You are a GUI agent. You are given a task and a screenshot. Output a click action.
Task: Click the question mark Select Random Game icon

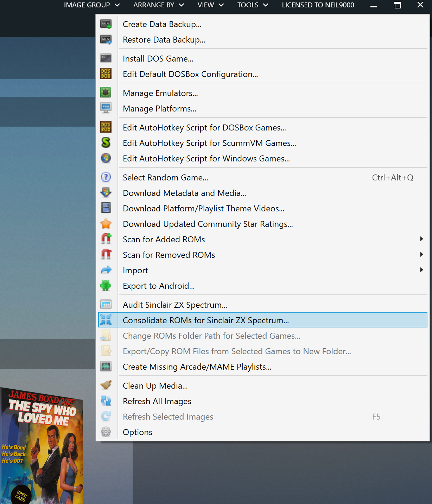(x=106, y=177)
